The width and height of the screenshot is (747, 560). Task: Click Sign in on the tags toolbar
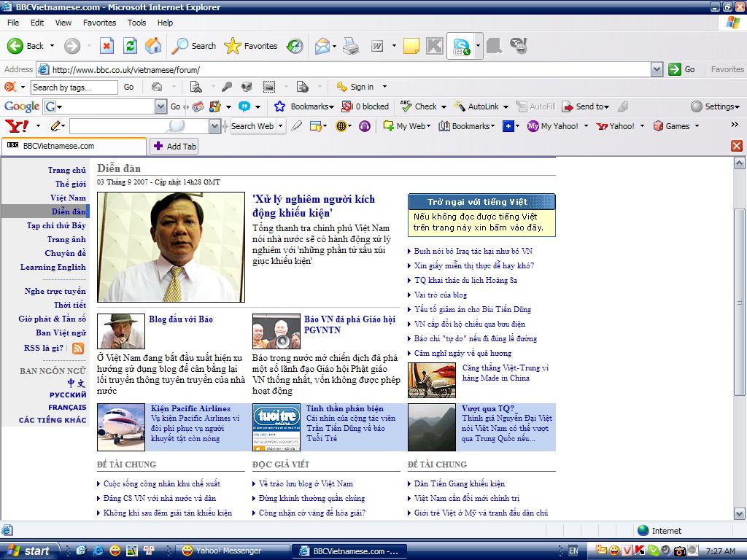tap(355, 87)
